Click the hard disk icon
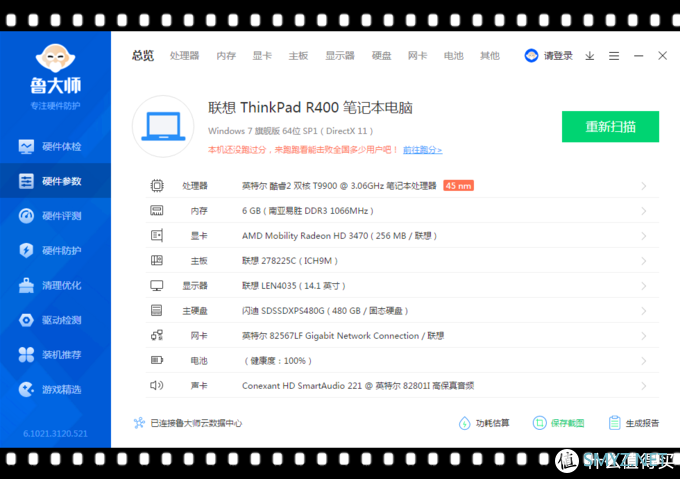The height and width of the screenshot is (479, 680). [x=157, y=310]
